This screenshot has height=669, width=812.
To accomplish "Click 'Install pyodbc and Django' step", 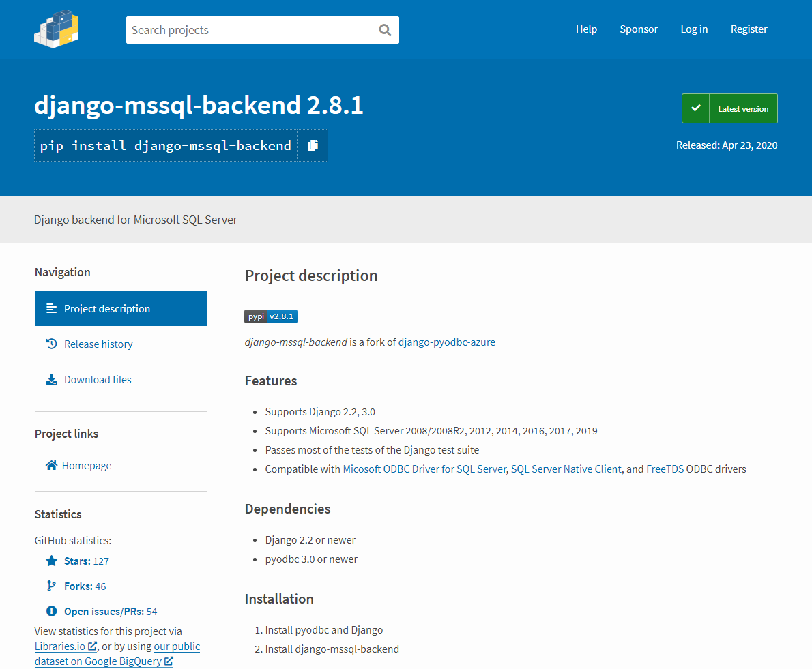I will (324, 630).
